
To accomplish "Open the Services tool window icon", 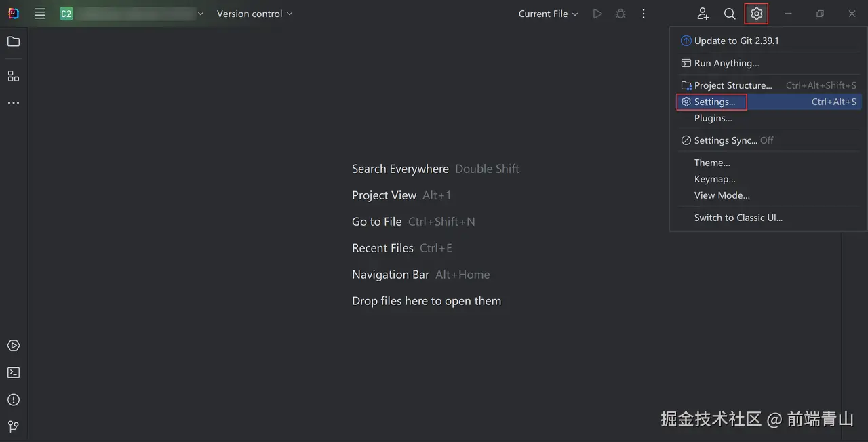I will [x=14, y=346].
